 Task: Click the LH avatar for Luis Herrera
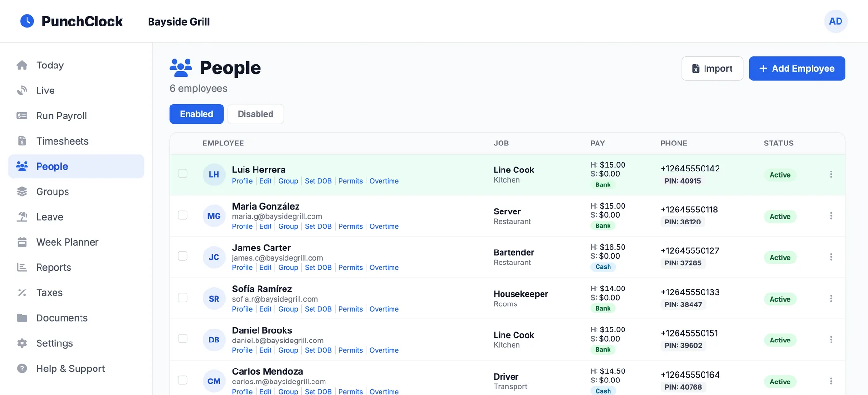pyautogui.click(x=214, y=175)
